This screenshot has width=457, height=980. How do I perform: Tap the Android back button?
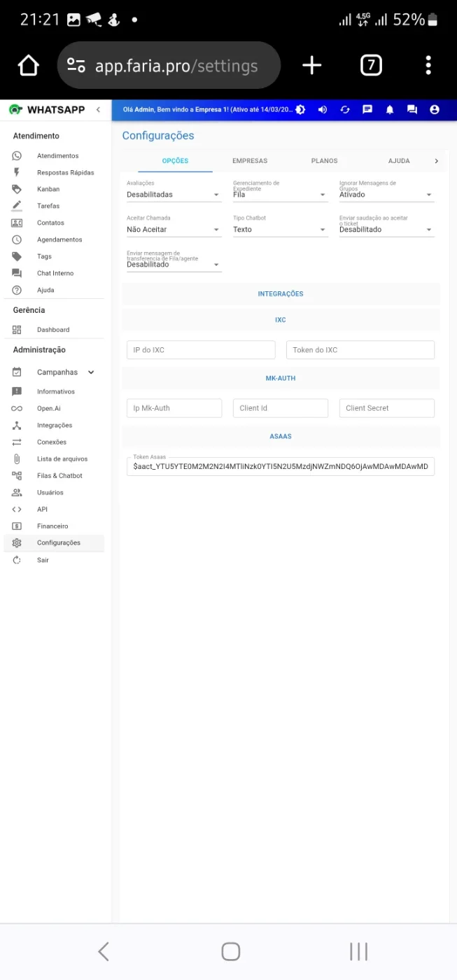pos(104,951)
